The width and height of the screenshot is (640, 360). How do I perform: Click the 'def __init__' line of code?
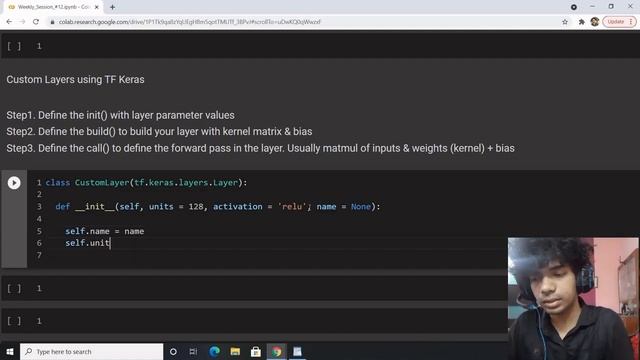[x=218, y=207]
